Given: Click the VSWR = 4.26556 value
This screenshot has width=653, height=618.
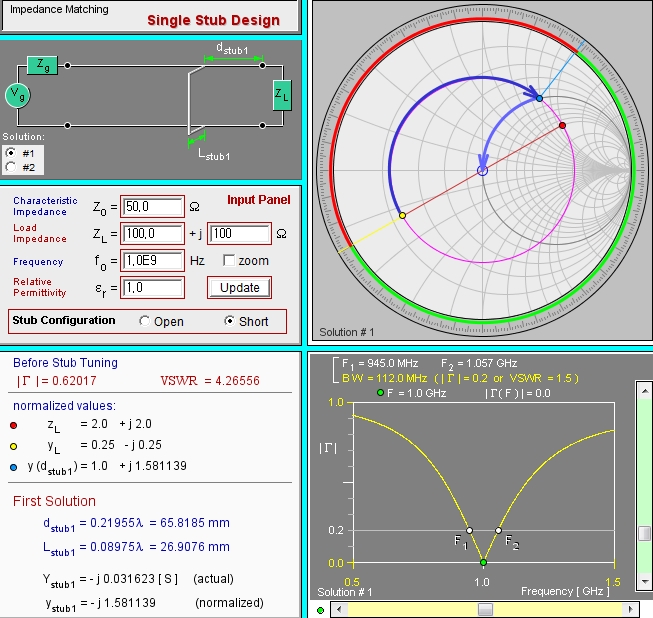Looking at the screenshot, I should click(x=210, y=381).
